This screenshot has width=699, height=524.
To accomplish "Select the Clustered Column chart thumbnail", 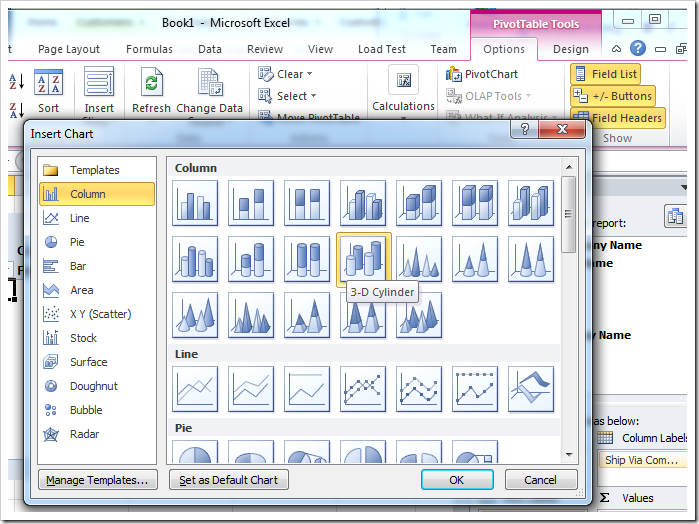I will point(195,203).
